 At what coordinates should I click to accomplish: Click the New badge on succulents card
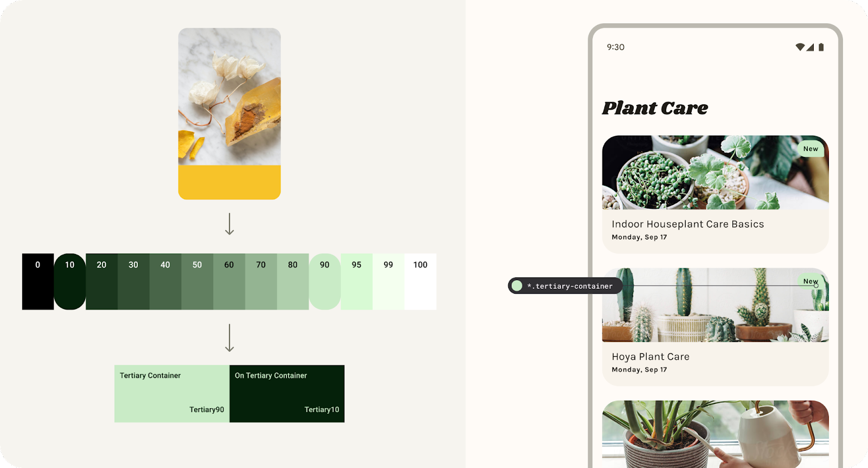pos(810,149)
